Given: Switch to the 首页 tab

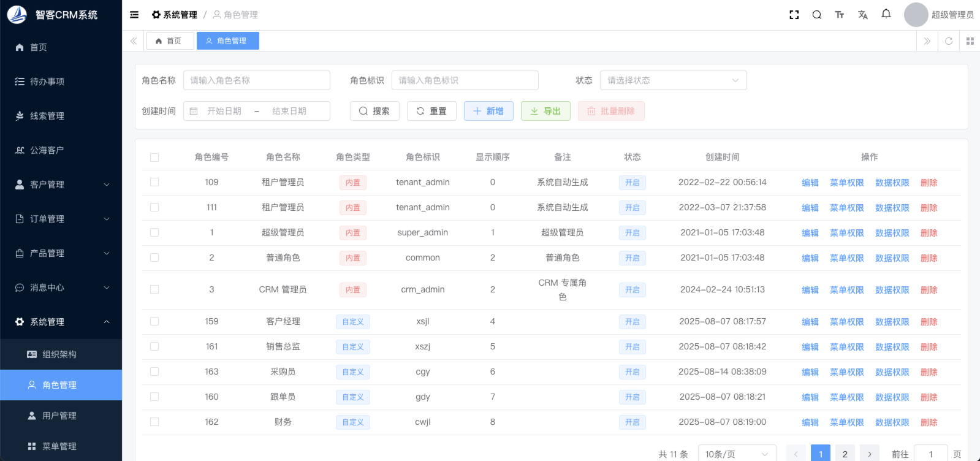Looking at the screenshot, I should [169, 41].
